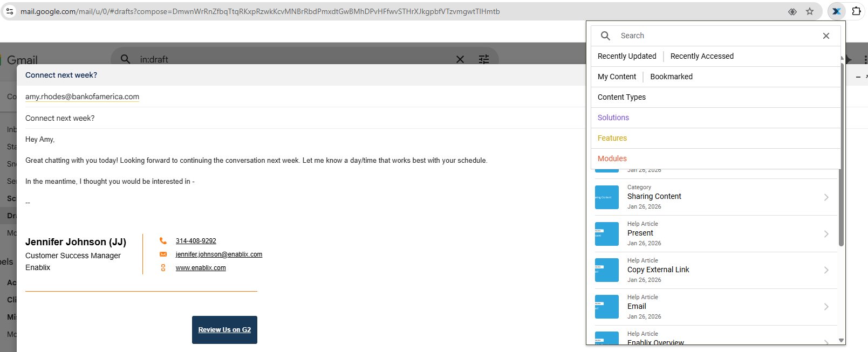Open the www.enablix.com link
Image resolution: width=868 pixels, height=352 pixels.
pyautogui.click(x=201, y=268)
